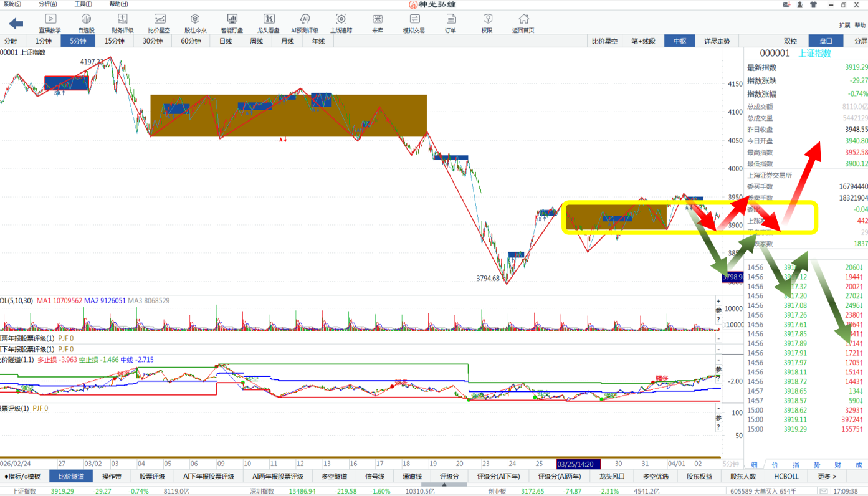
Task: Open the 自选股 watchlist icon
Action: pyautogui.click(x=86, y=23)
